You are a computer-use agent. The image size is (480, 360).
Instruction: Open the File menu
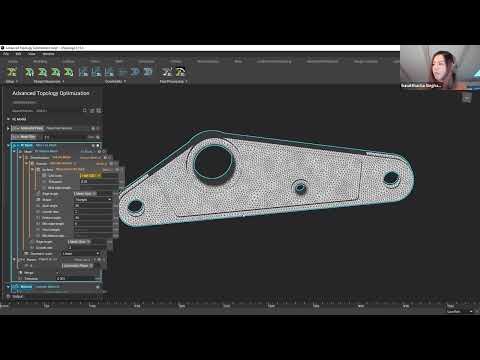click(x=6, y=54)
